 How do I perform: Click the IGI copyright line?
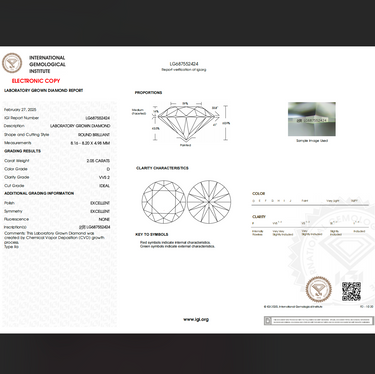coord(293,306)
